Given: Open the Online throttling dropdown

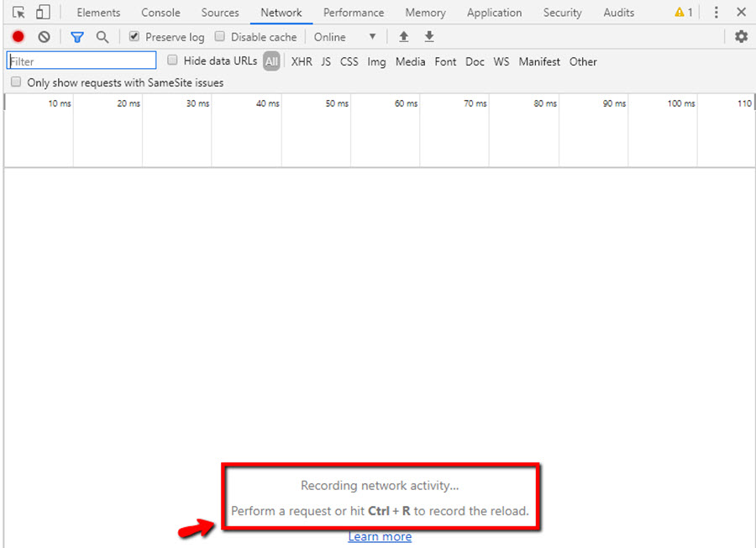Looking at the screenshot, I should tap(344, 37).
